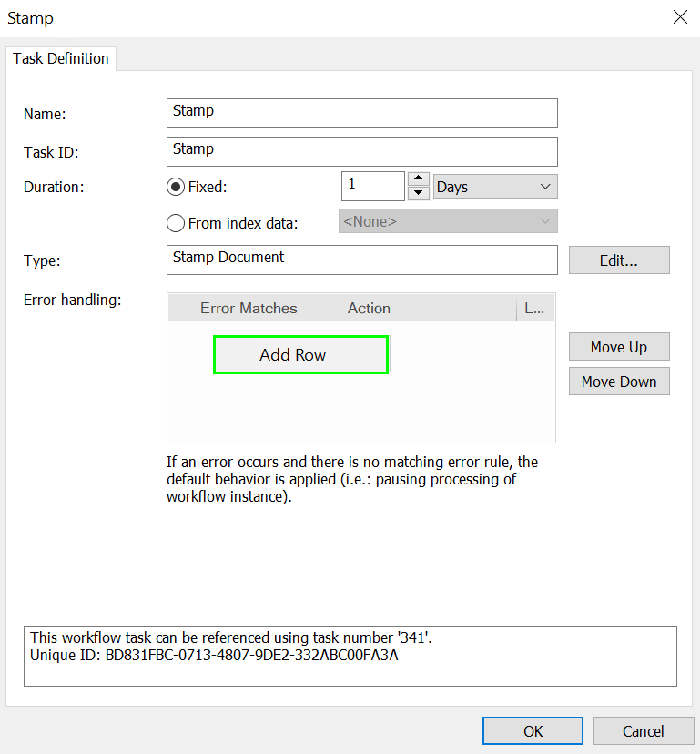The height and width of the screenshot is (754, 700).
Task: Click into the Name input field
Action: pyautogui.click(x=362, y=114)
